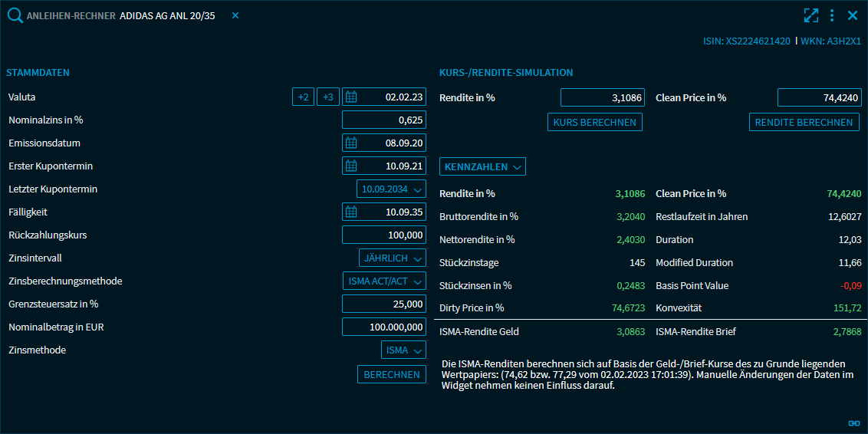Set Valuta offset to +3 days
The width and height of the screenshot is (868, 434).
coord(328,97)
